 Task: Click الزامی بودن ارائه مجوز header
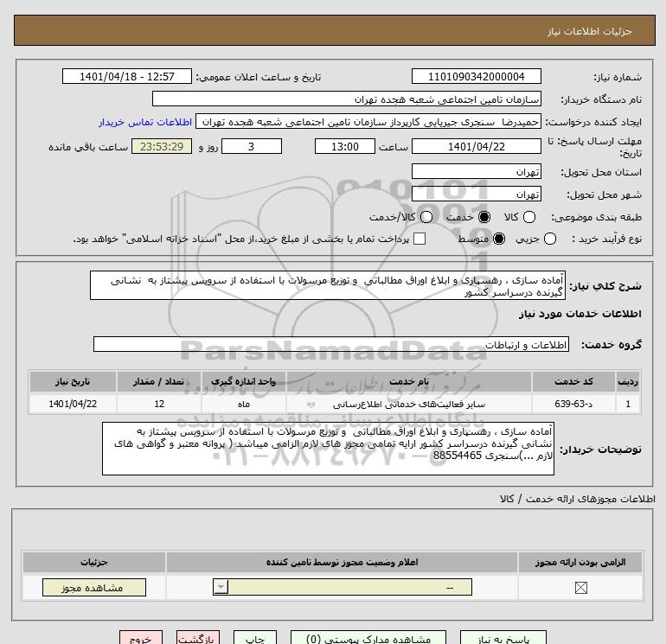(580, 562)
